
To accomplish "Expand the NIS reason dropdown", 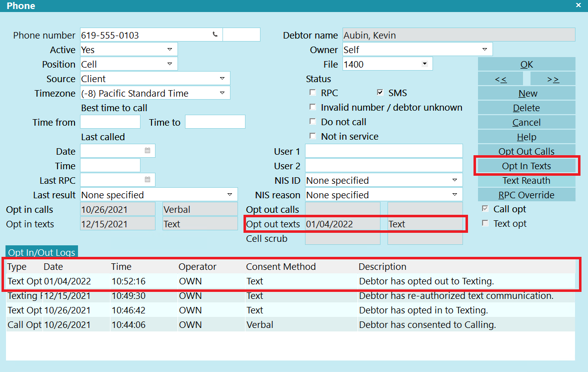I will click(454, 195).
